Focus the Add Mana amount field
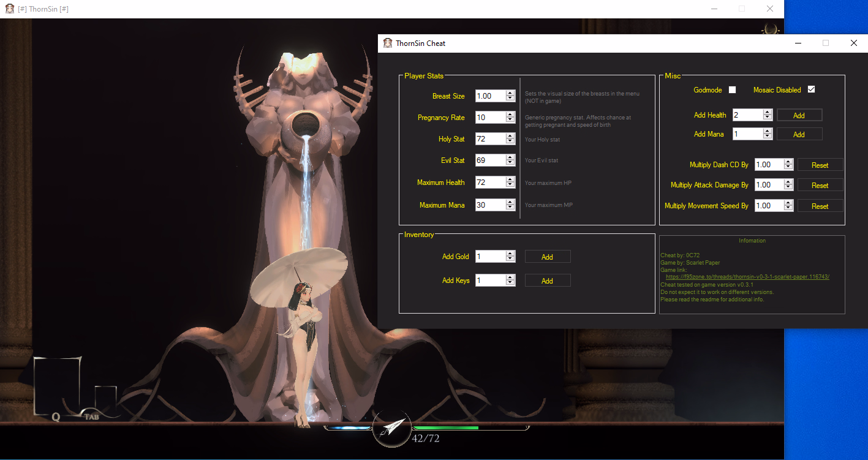Screen dimensions: 868x460 click(x=748, y=134)
